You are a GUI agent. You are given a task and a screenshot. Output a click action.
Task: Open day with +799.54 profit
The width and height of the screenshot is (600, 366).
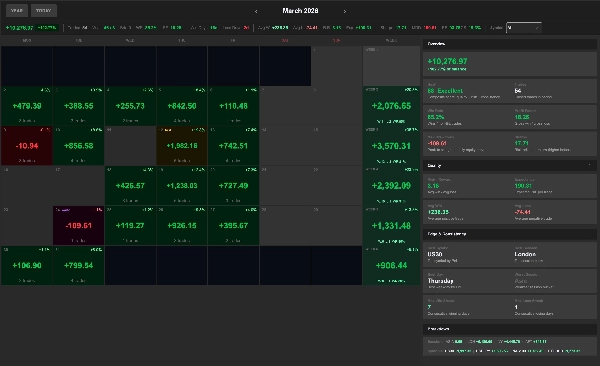pyautogui.click(x=78, y=265)
